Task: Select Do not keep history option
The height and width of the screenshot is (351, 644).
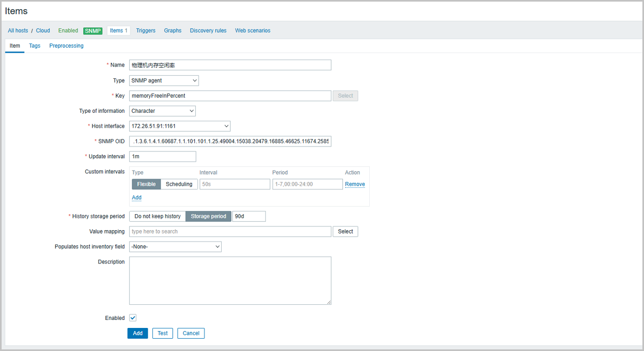Action: (x=157, y=216)
